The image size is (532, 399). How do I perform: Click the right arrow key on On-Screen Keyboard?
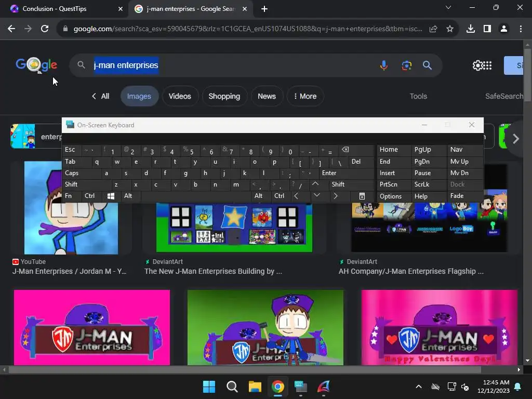[336, 196]
